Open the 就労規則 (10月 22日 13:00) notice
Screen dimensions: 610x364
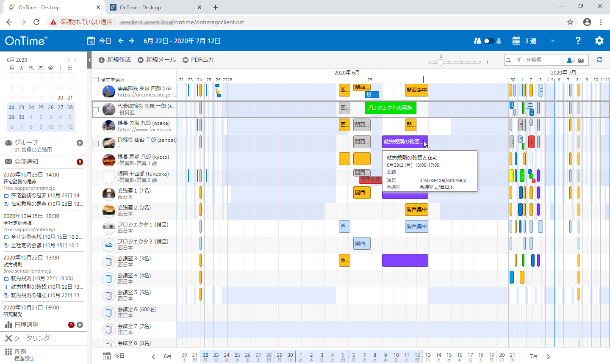pos(39,279)
